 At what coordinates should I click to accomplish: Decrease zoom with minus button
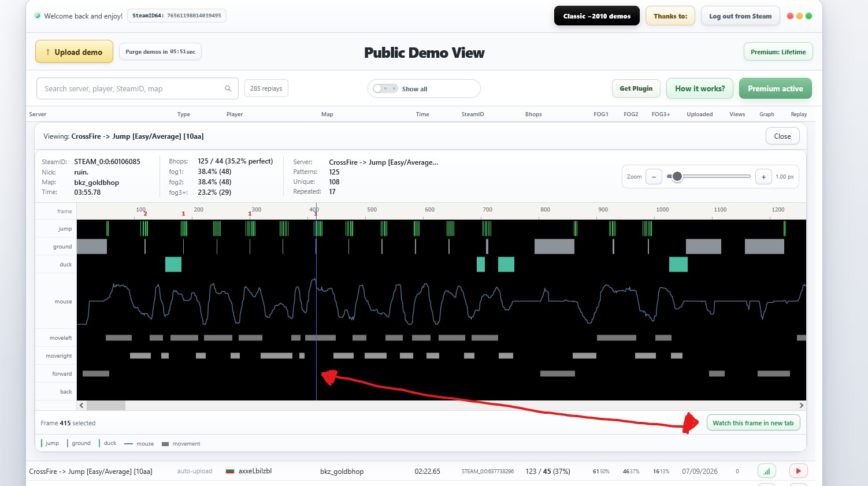(654, 177)
